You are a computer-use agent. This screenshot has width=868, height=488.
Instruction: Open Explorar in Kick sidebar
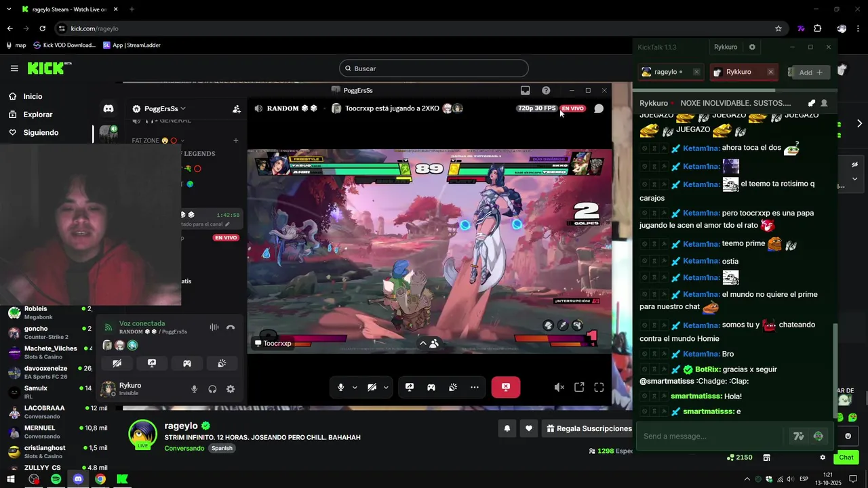click(37, 115)
